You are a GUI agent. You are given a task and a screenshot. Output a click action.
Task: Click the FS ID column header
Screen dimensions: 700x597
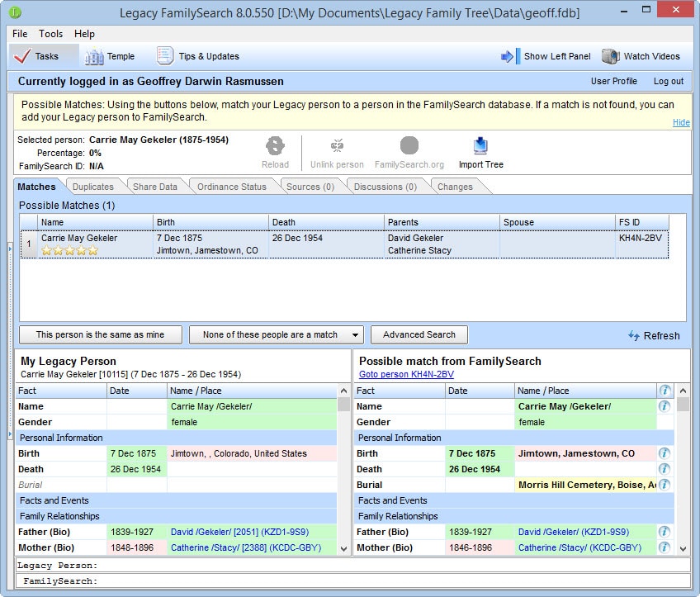642,222
